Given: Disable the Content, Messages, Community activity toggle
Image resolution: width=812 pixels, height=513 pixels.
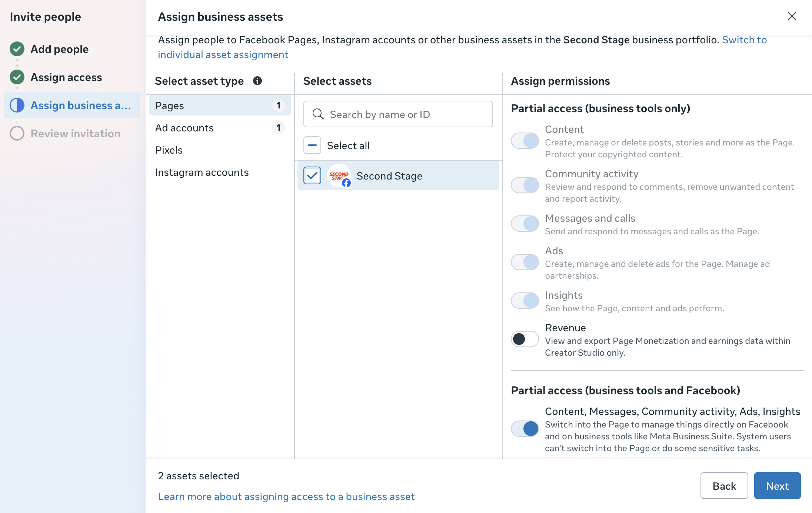Looking at the screenshot, I should (x=525, y=429).
